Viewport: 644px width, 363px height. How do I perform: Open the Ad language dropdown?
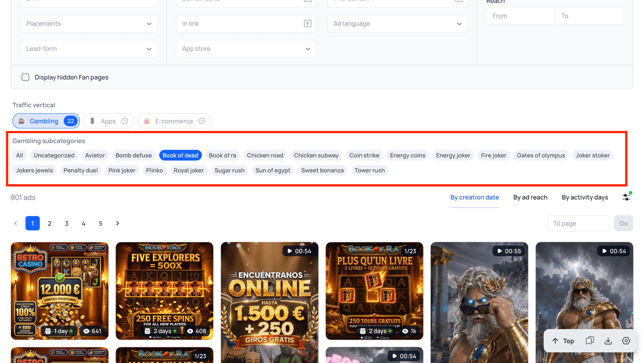398,24
